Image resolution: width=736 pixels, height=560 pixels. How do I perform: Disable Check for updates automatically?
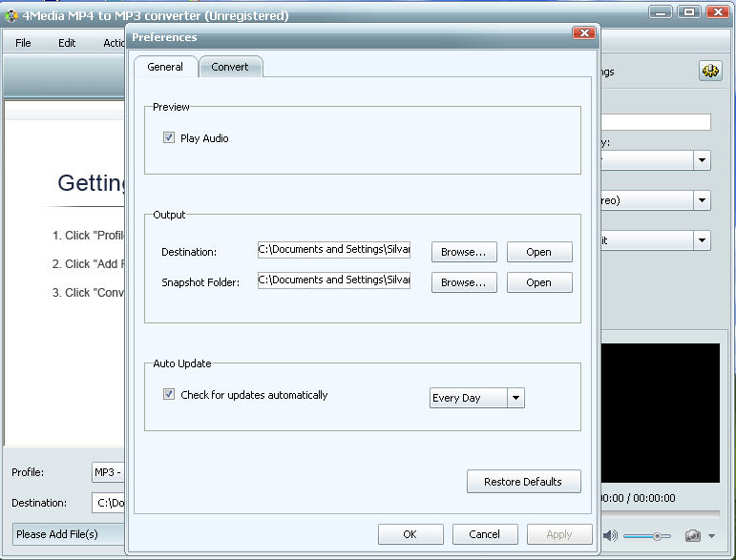tap(169, 394)
